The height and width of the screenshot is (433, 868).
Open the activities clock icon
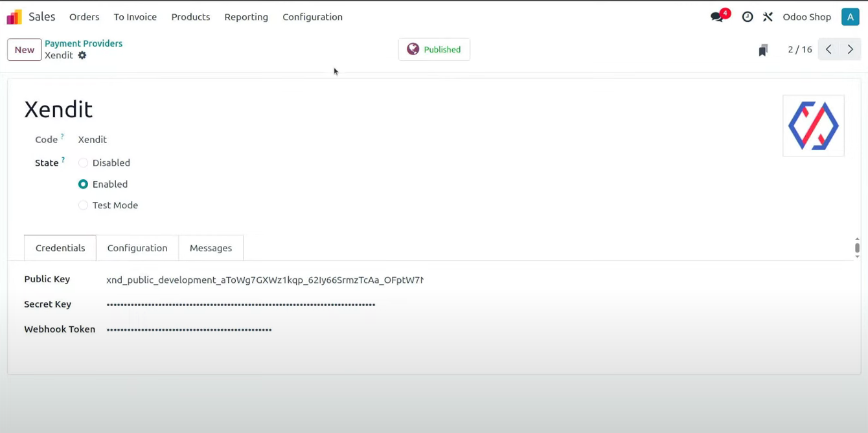748,17
